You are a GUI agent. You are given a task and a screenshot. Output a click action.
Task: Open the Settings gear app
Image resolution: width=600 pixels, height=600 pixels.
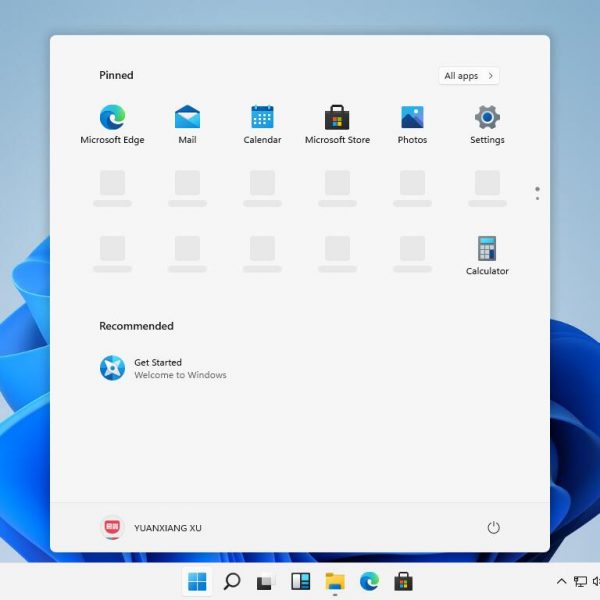[487, 125]
